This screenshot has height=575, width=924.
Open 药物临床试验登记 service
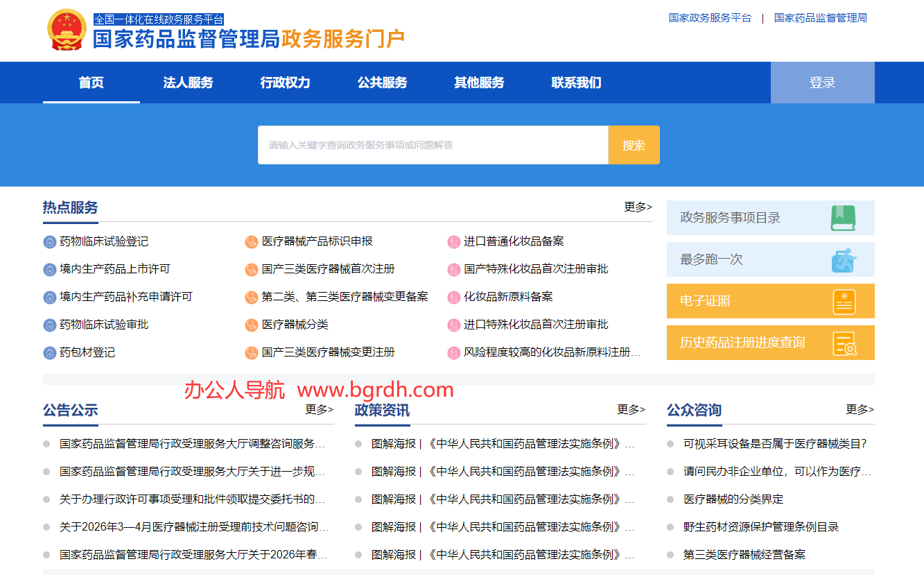click(104, 241)
